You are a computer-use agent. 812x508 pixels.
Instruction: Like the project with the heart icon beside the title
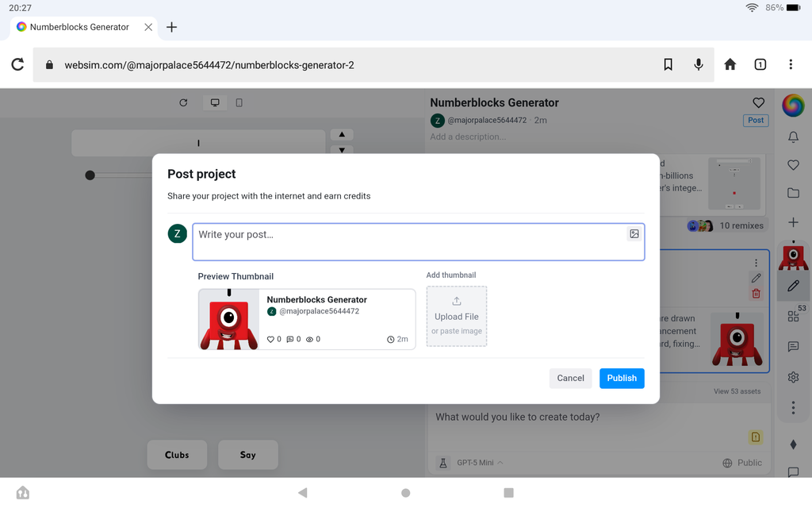(758, 102)
